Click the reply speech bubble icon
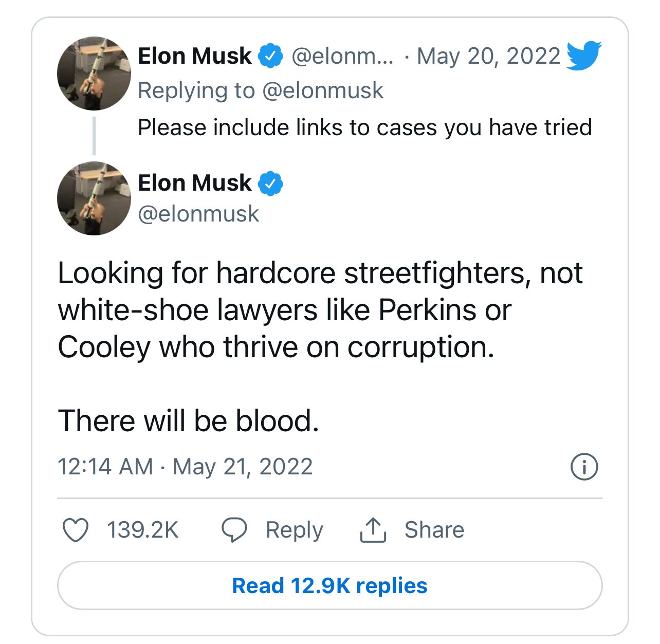This screenshot has width=660, height=644. (234, 530)
